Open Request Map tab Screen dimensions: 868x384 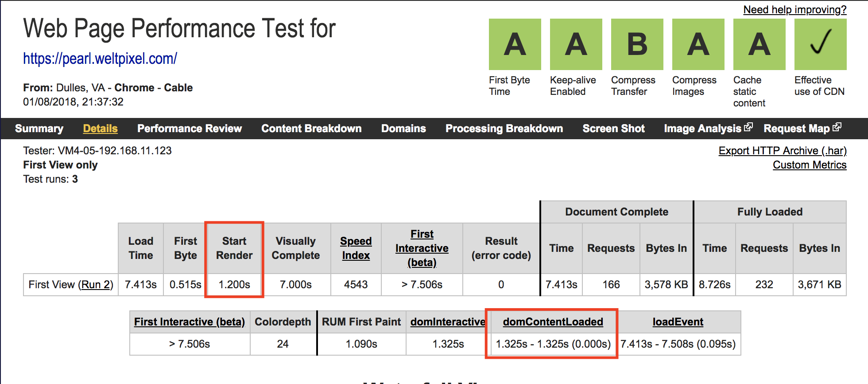[x=797, y=129]
